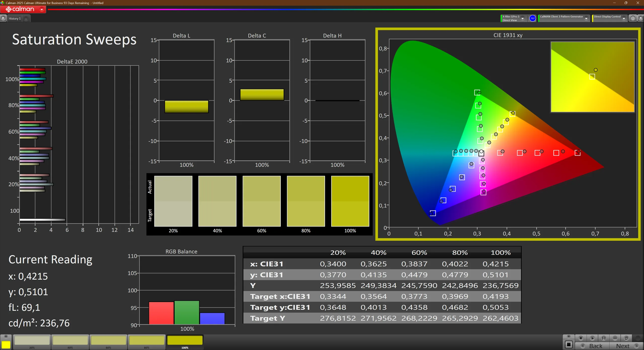The height and width of the screenshot is (350, 644).
Task: Click the blue 717 meter status circle
Action: pos(532,18)
